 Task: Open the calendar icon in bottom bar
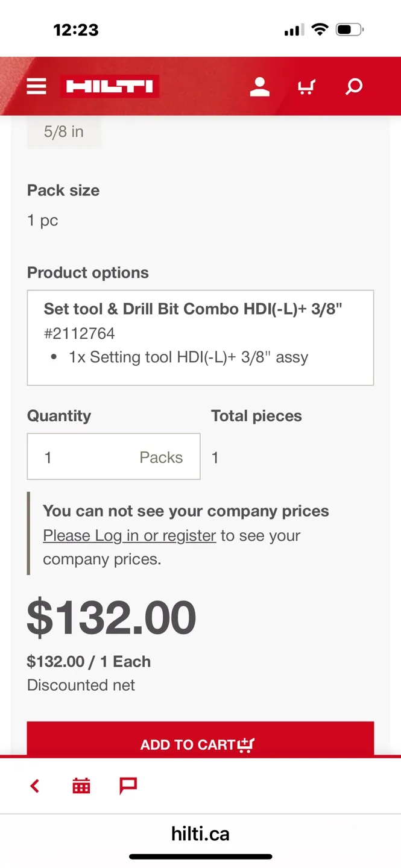81,785
